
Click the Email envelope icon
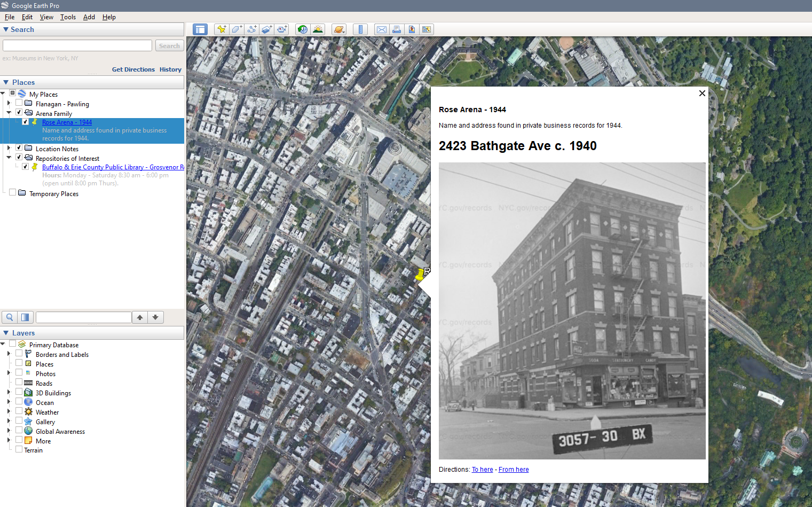coord(382,29)
